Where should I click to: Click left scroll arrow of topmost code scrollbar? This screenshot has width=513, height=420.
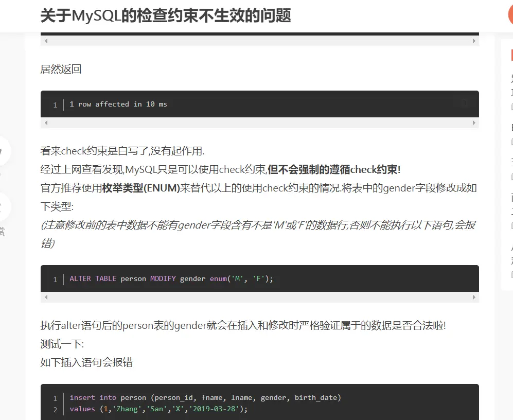46,41
